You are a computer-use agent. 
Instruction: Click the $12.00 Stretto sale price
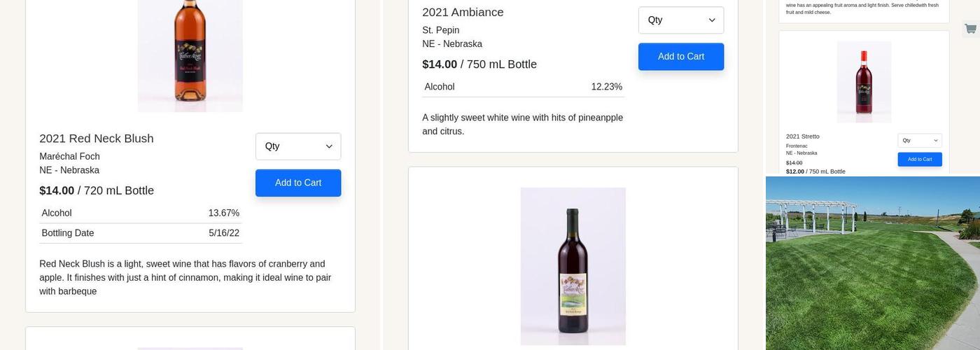click(795, 171)
